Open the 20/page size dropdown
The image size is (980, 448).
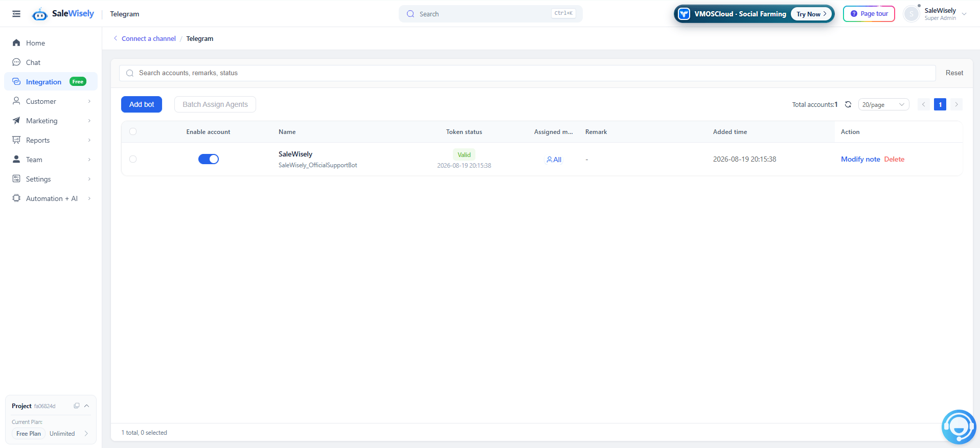883,104
